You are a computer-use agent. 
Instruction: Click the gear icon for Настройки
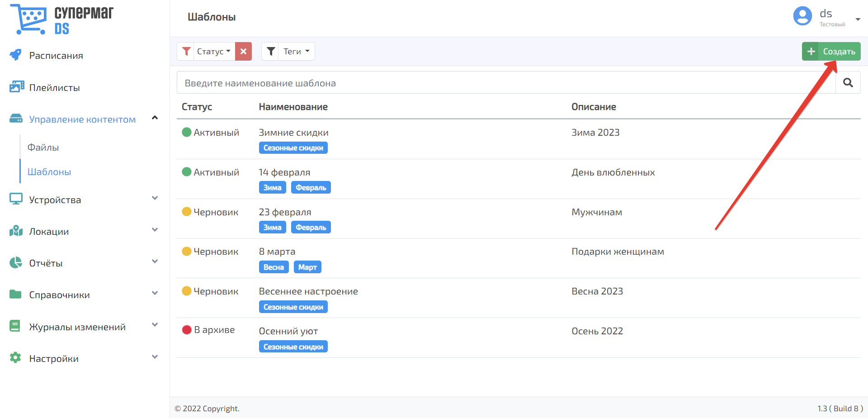[x=15, y=358]
